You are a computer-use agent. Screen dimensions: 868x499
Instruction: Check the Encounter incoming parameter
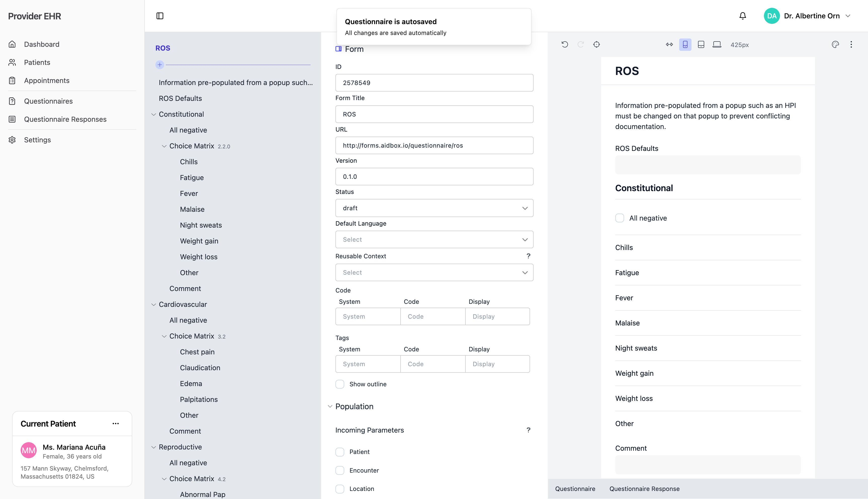click(x=340, y=471)
